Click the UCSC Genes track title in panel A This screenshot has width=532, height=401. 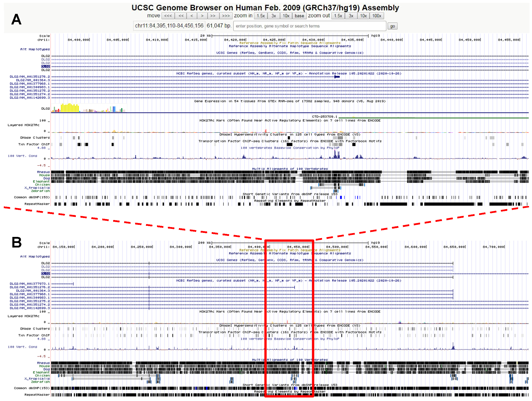[x=290, y=53]
